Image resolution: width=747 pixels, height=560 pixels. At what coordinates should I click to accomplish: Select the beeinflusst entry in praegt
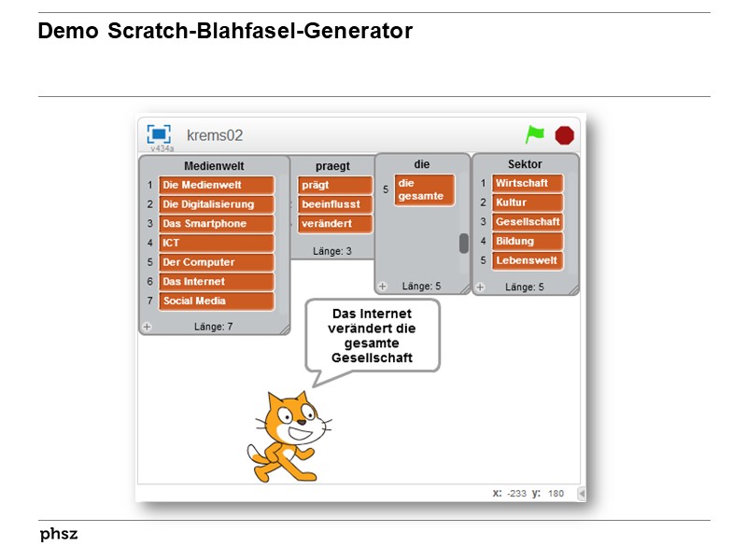(333, 203)
